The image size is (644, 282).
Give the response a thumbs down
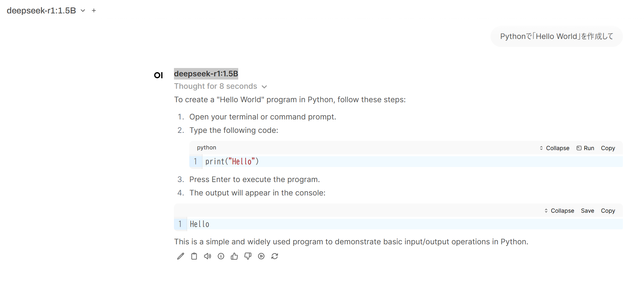(248, 256)
